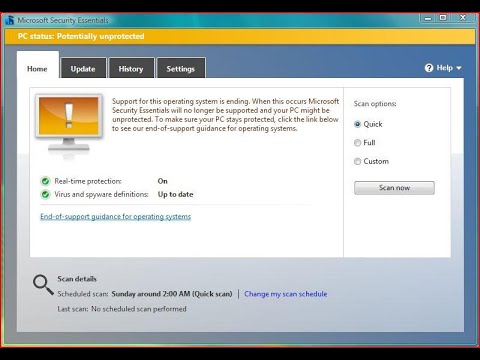This screenshot has width=480, height=360.
Task: Click the orange warning monitor icon
Action: 69,123
